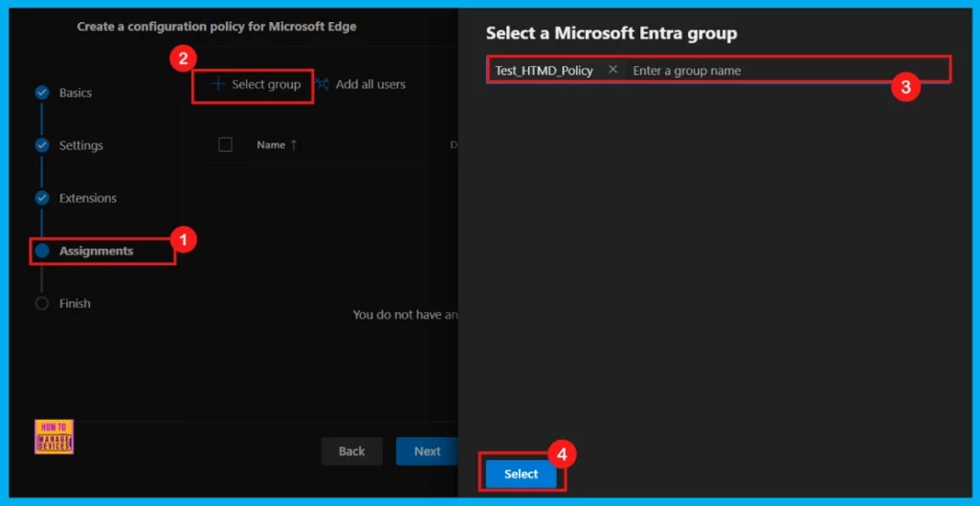Click the plus icon beside Select group

point(218,84)
